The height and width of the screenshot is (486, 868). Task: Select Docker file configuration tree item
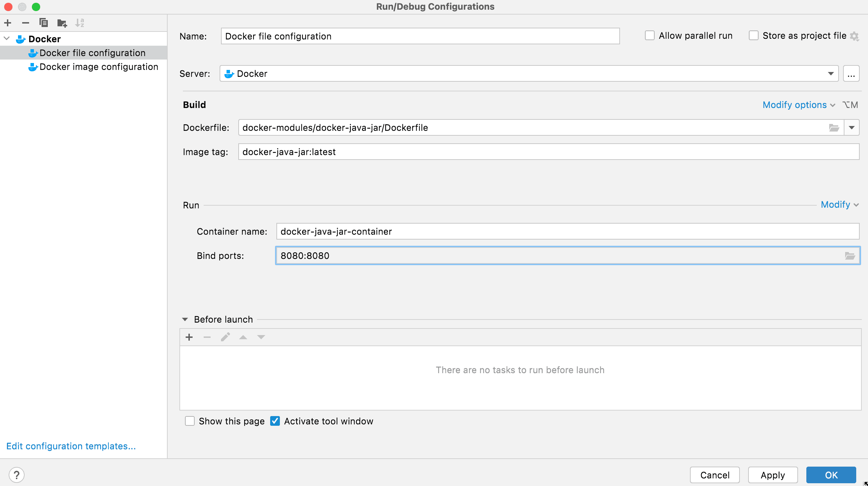(x=92, y=52)
